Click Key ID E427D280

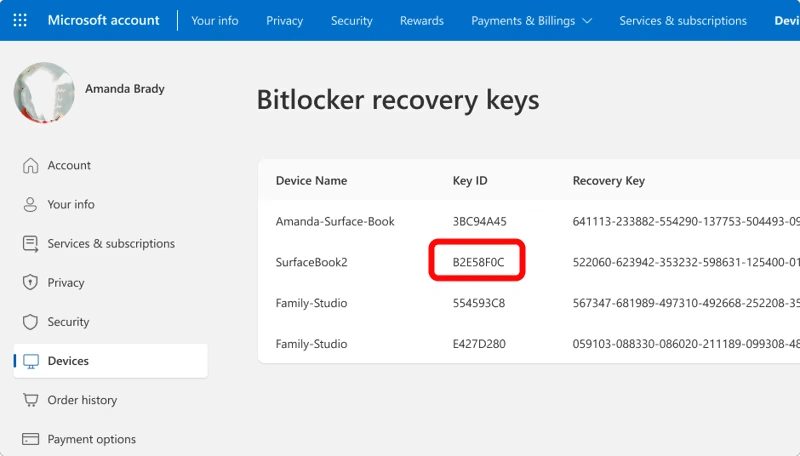click(x=479, y=344)
